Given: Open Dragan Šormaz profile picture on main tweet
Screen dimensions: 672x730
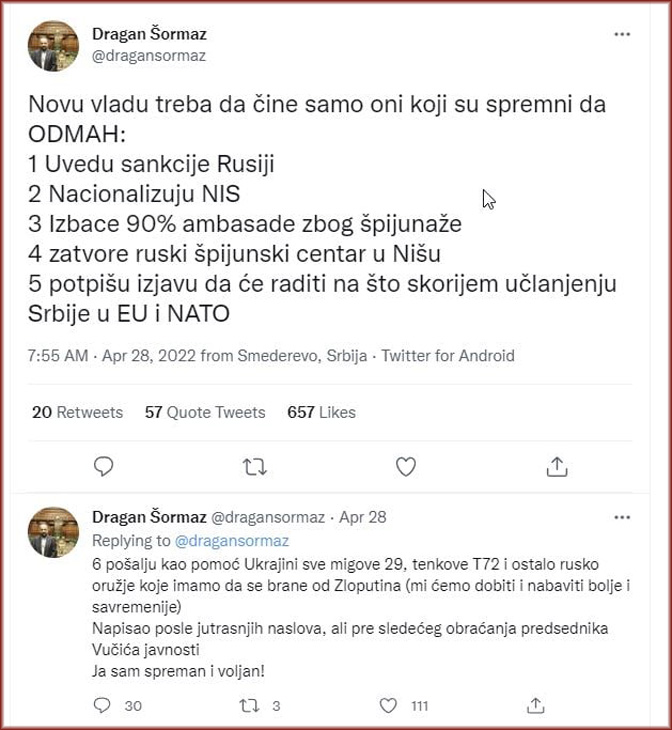Looking at the screenshot, I should [53, 46].
